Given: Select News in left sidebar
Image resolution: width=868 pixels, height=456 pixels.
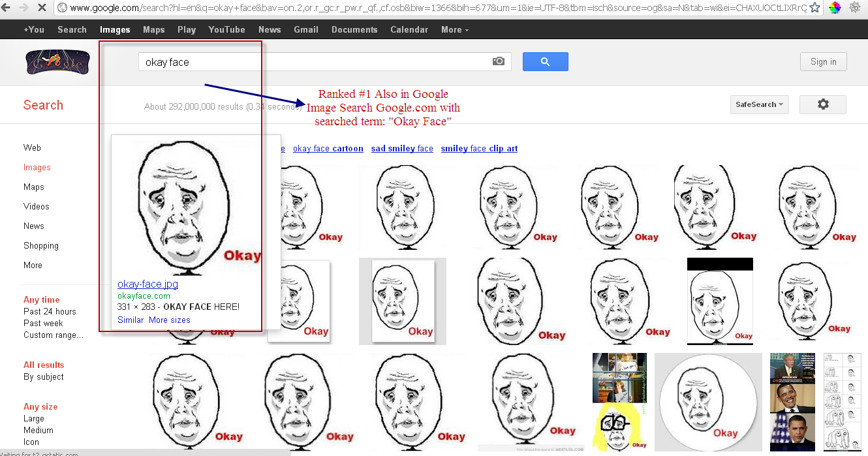Looking at the screenshot, I should pos(34,226).
